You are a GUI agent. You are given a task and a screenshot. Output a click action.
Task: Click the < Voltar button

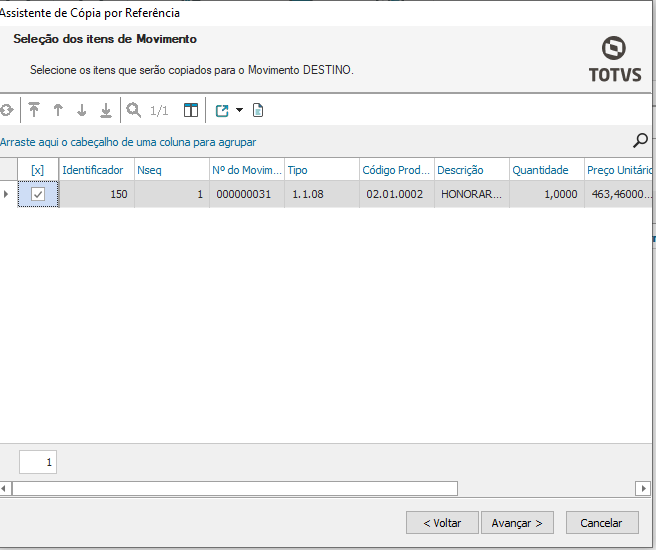point(442,522)
